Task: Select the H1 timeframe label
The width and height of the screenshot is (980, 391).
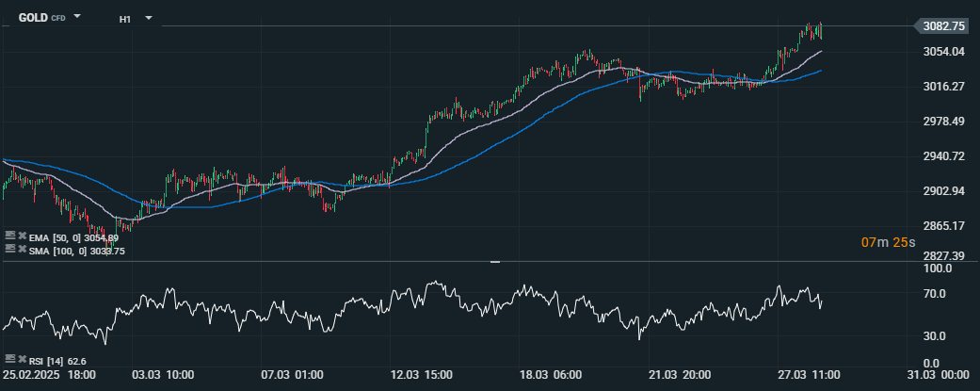Action: [x=125, y=20]
